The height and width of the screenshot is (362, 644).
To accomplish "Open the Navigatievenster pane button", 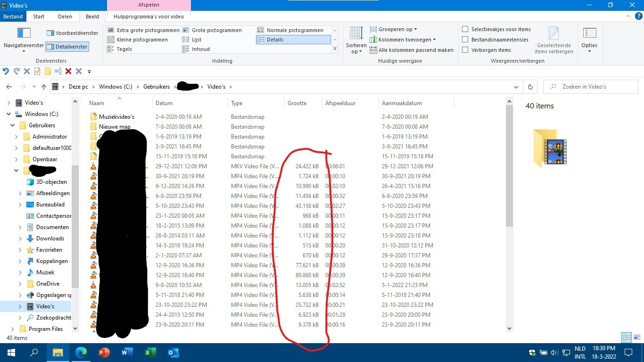I will [x=24, y=39].
